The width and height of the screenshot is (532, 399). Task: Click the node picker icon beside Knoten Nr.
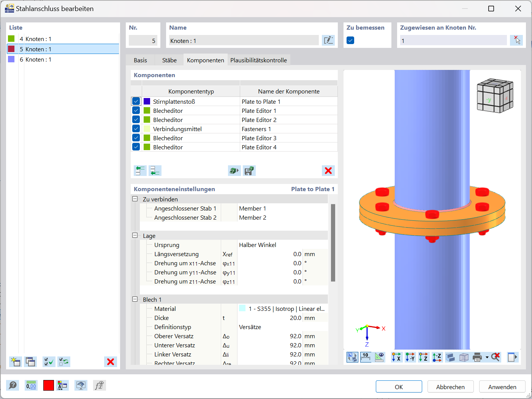tap(516, 40)
